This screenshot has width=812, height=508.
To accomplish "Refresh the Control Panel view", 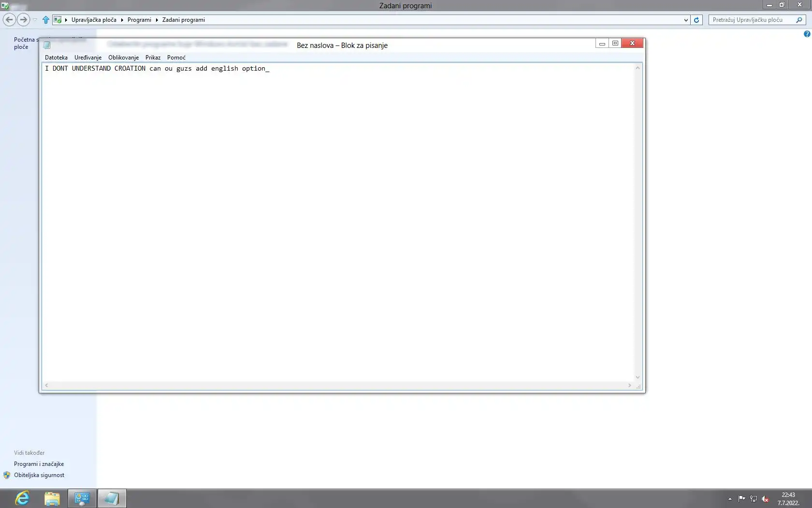I will [x=696, y=20].
